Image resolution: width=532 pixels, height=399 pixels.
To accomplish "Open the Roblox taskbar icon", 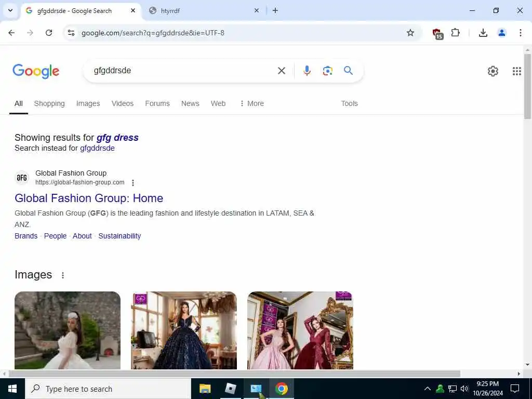I will pos(230,389).
